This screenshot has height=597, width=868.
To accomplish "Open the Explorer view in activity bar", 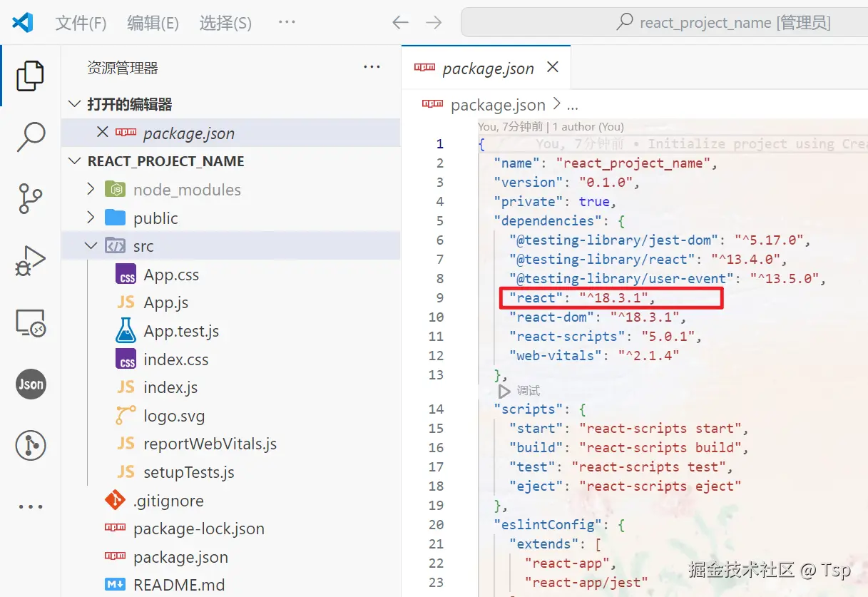I will (x=30, y=76).
